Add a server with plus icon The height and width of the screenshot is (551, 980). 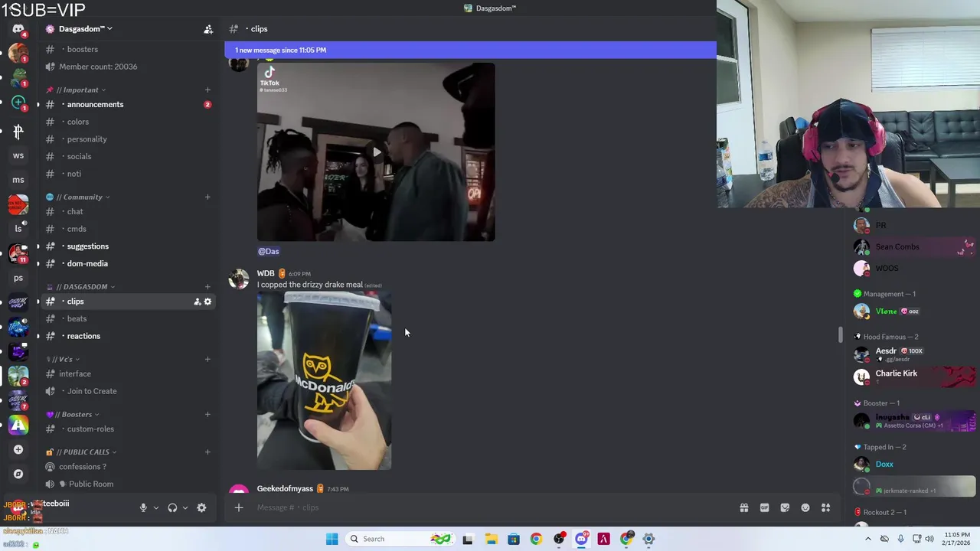(x=18, y=449)
